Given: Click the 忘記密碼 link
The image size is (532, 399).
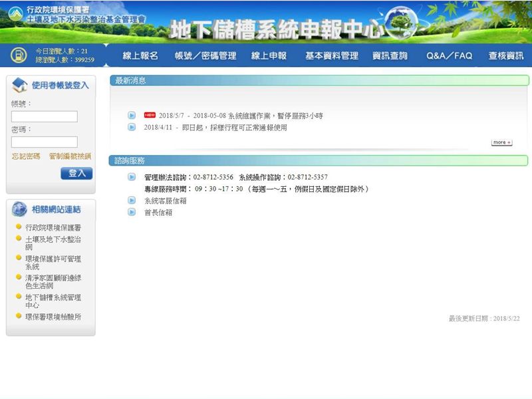Looking at the screenshot, I should pyautogui.click(x=25, y=156).
